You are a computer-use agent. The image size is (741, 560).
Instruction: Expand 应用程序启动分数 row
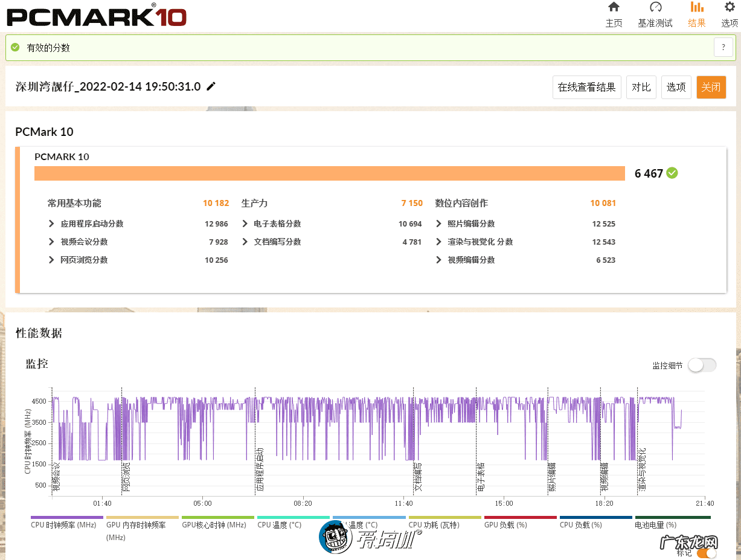[x=51, y=224]
